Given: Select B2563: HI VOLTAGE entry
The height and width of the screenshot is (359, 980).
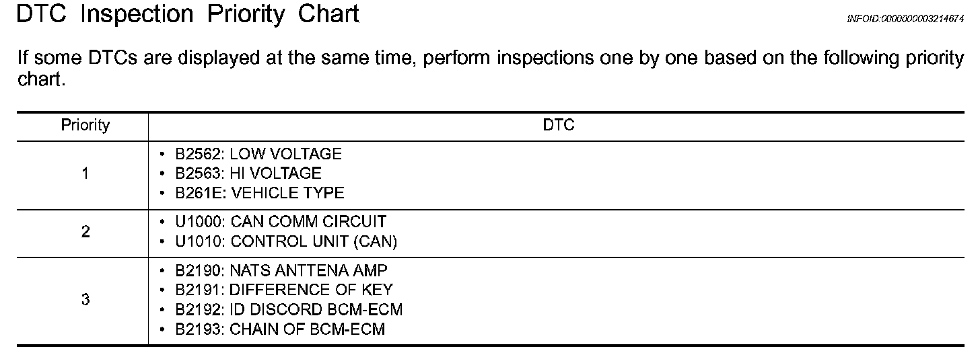Looking at the screenshot, I should pyautogui.click(x=248, y=174).
